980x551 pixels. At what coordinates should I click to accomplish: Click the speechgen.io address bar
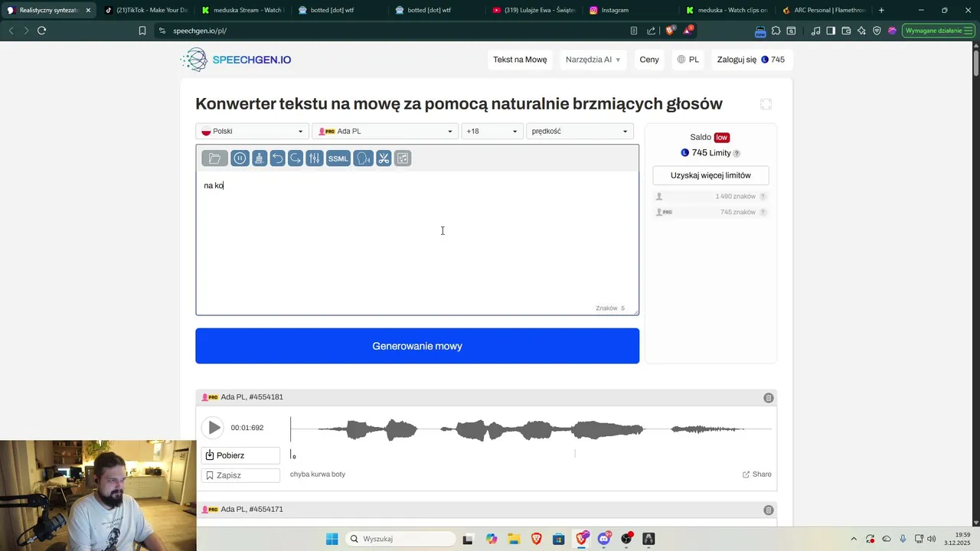pyautogui.click(x=390, y=31)
